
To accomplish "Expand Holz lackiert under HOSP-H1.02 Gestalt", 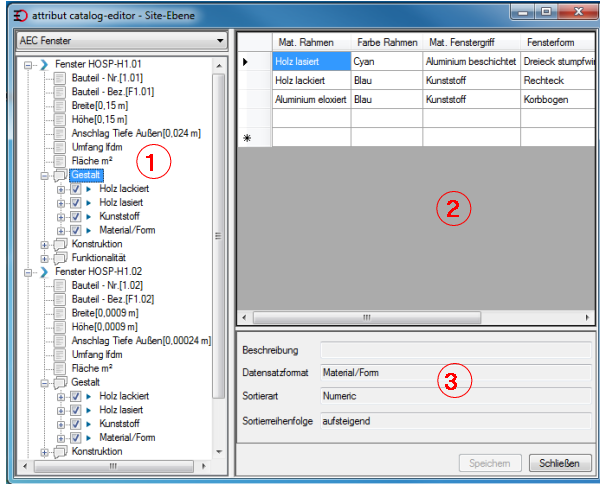I will pyautogui.click(x=61, y=397).
